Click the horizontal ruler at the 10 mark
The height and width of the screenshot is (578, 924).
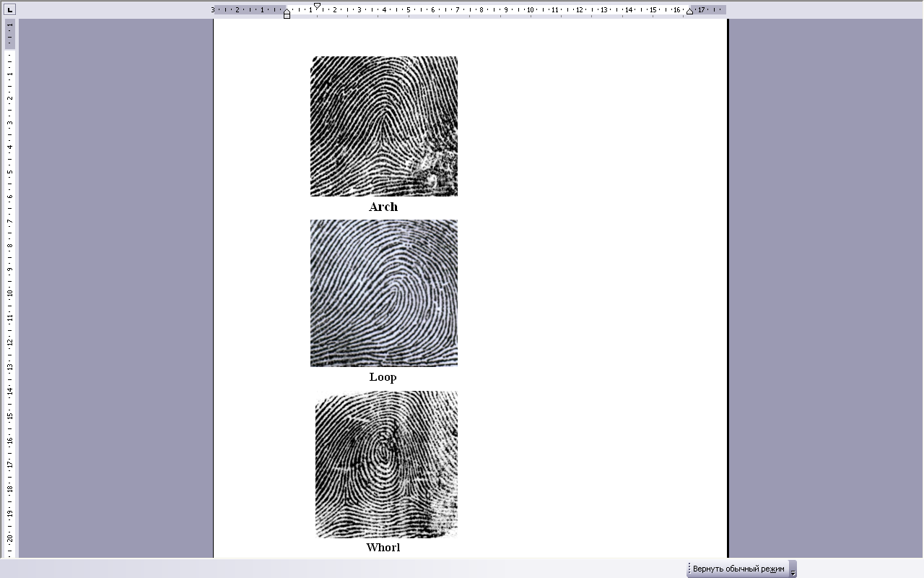[530, 10]
